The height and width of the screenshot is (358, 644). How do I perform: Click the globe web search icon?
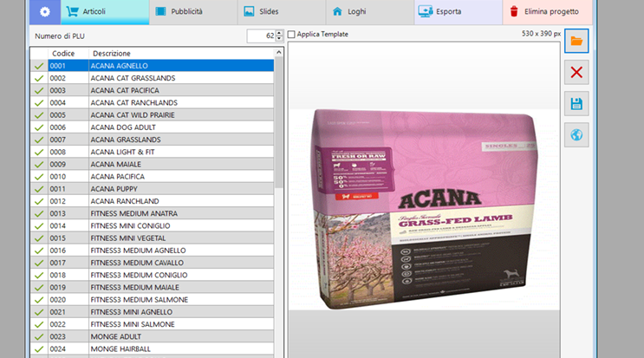[x=576, y=134]
